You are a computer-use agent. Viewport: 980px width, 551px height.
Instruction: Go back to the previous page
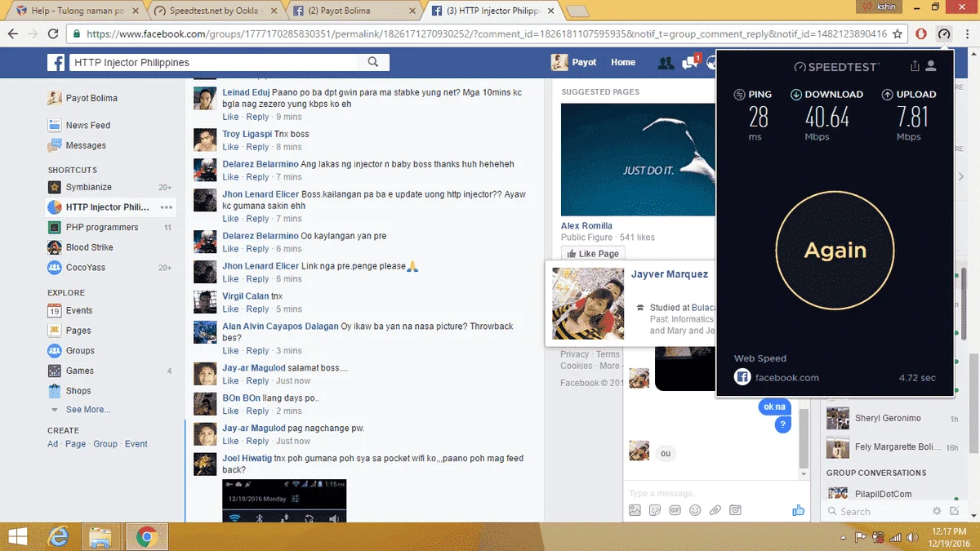13,34
